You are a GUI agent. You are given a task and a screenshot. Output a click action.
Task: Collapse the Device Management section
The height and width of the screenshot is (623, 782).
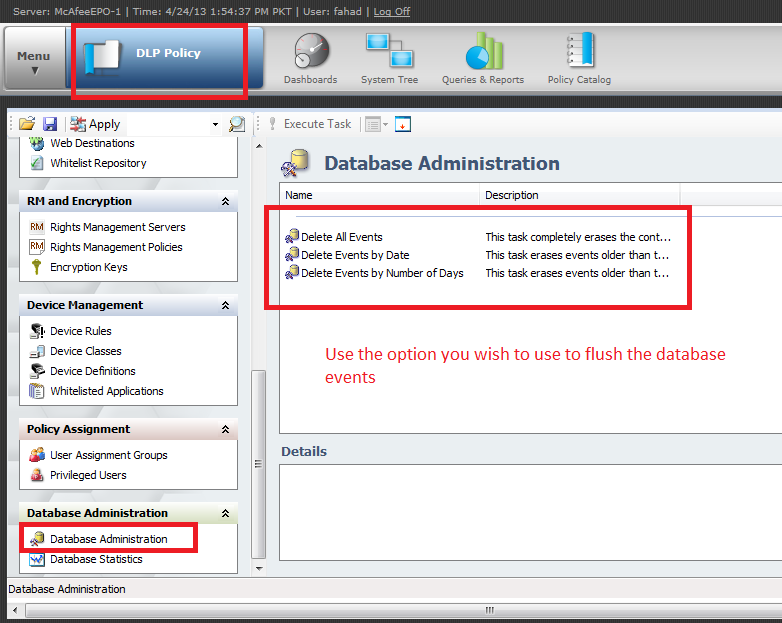[225, 305]
